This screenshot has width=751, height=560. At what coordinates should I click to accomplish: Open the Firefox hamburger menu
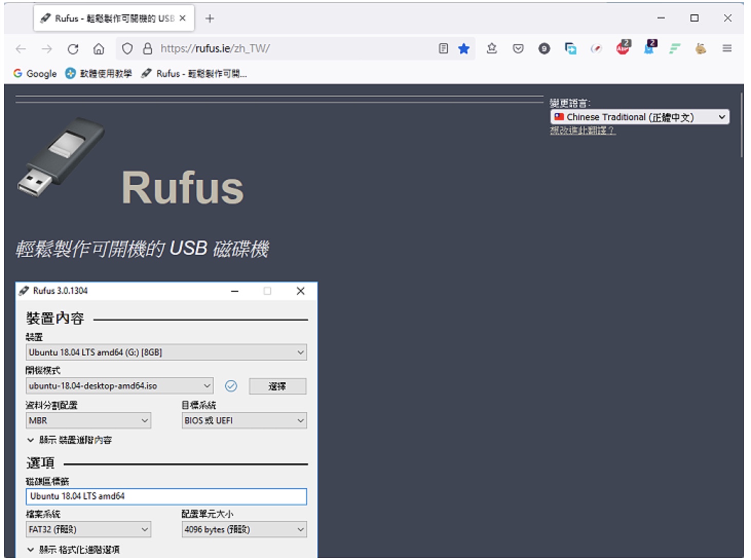(x=727, y=48)
